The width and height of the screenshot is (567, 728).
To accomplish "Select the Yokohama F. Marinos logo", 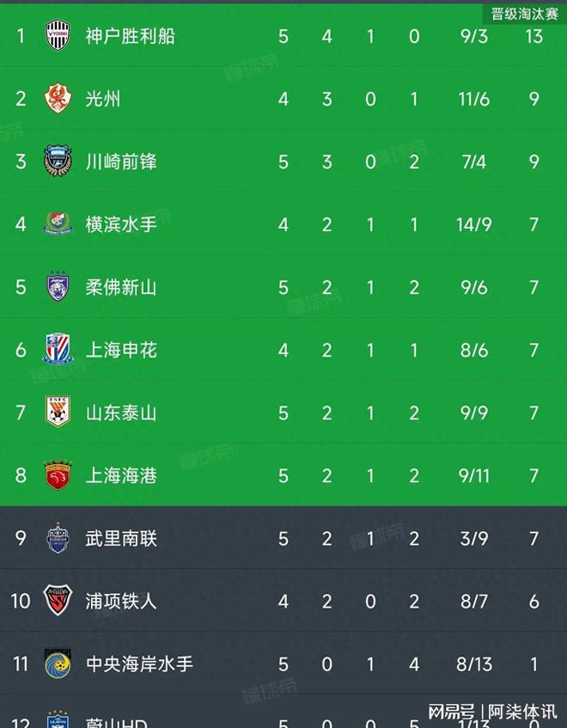I will point(58,223).
